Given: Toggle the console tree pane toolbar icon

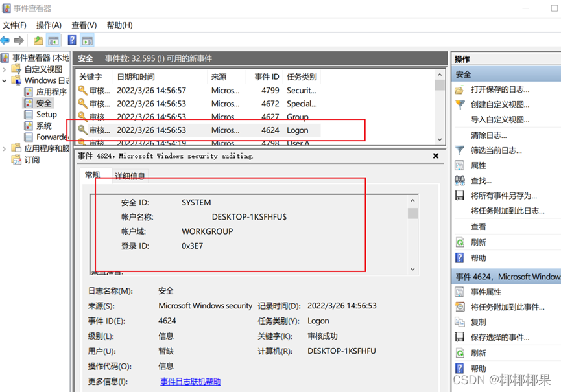Looking at the screenshot, I should [x=54, y=40].
